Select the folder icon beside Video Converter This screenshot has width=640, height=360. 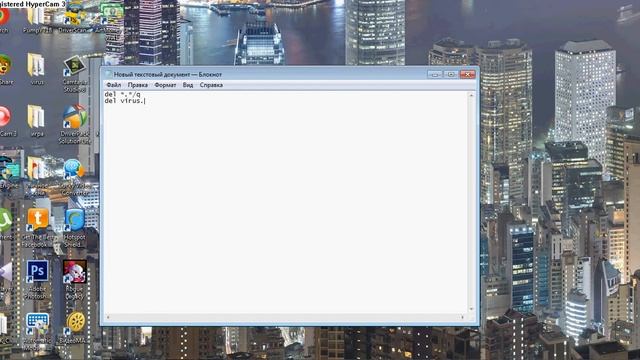click(36, 177)
